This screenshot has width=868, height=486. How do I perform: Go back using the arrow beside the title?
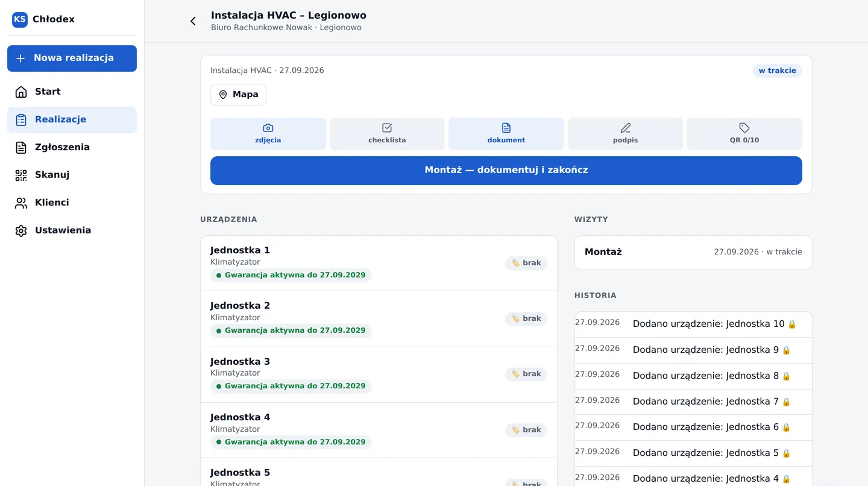193,21
